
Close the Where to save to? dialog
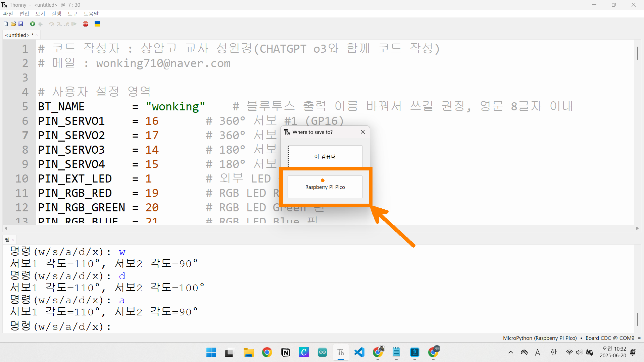point(363,132)
